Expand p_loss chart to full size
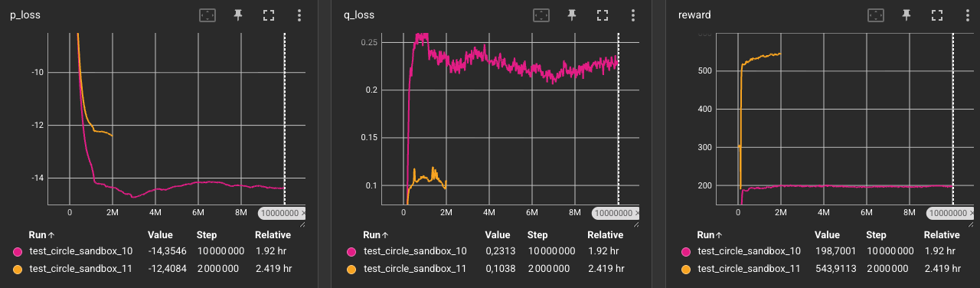This screenshot has height=288, width=980. (269, 15)
